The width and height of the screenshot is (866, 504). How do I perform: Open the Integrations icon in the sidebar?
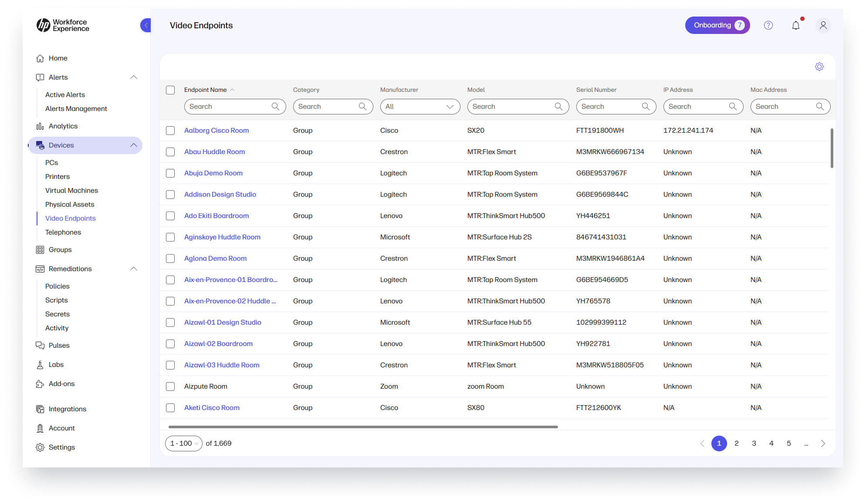click(40, 409)
